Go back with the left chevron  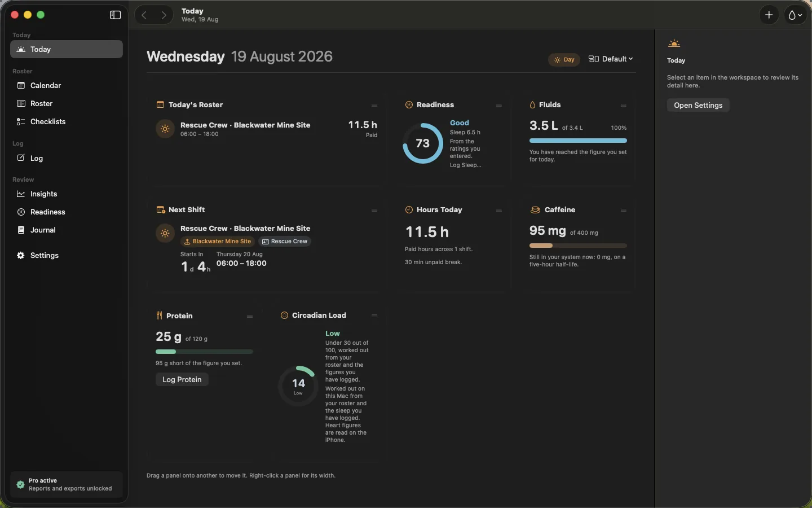(144, 15)
